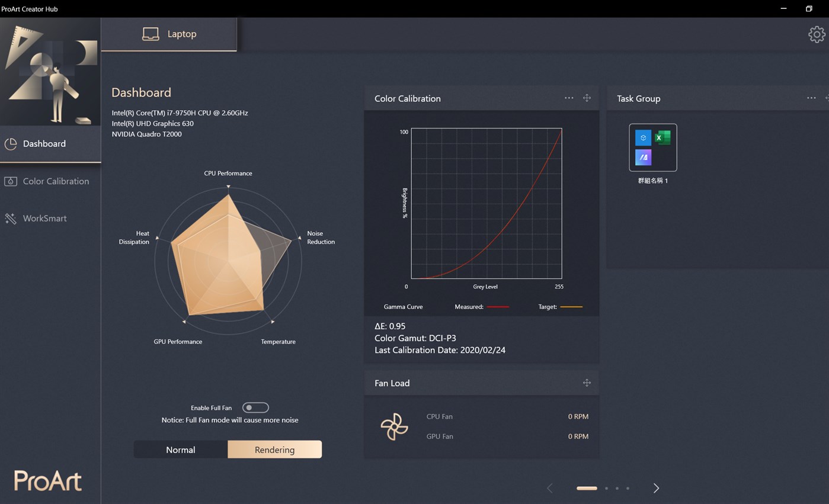Image resolution: width=829 pixels, height=504 pixels.
Task: Click the fan icon in Fan Load
Action: (394, 426)
